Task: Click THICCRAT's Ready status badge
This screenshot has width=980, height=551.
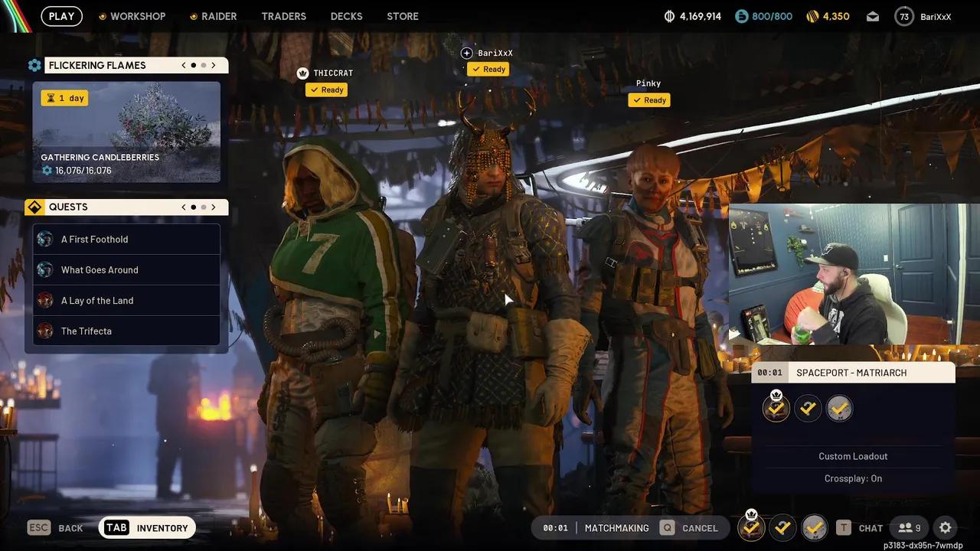Action: (326, 90)
